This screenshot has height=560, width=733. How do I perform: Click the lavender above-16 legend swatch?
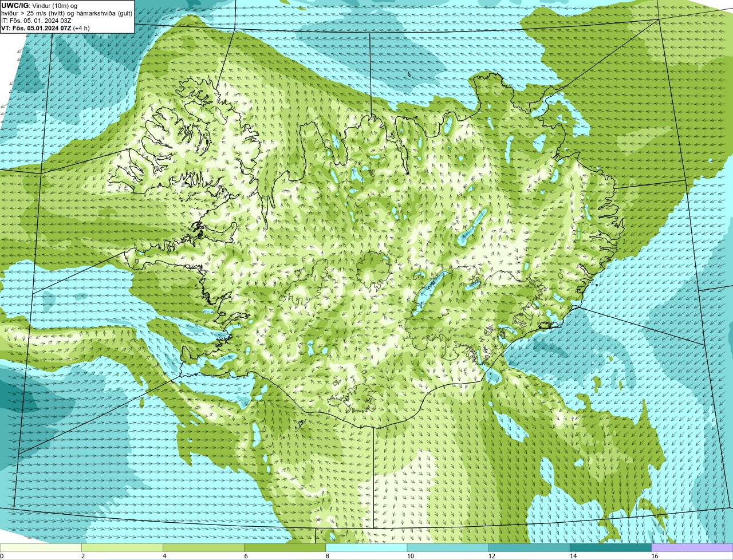pos(692,548)
